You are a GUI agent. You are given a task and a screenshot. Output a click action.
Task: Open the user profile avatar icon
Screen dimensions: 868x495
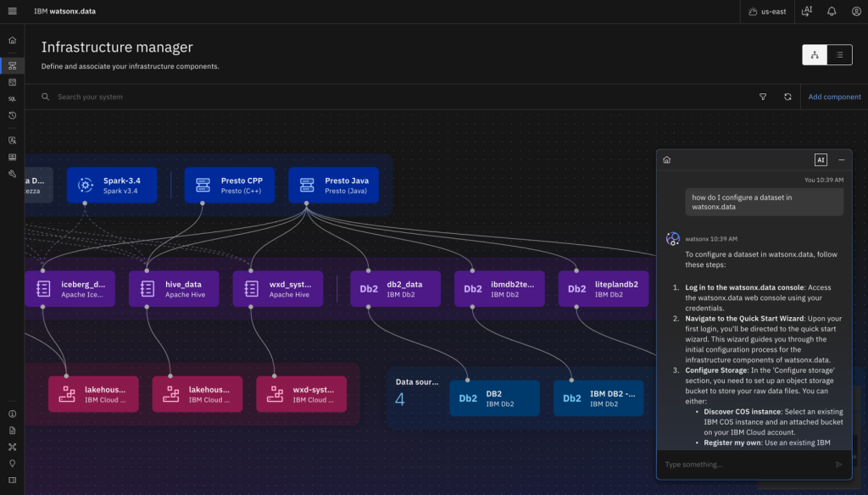tap(856, 11)
